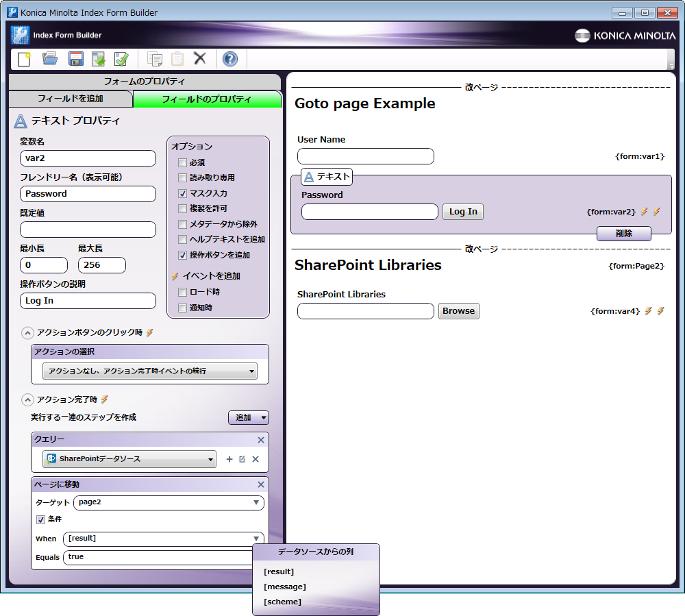Enable the 通知時 event checkbox

coord(183,308)
